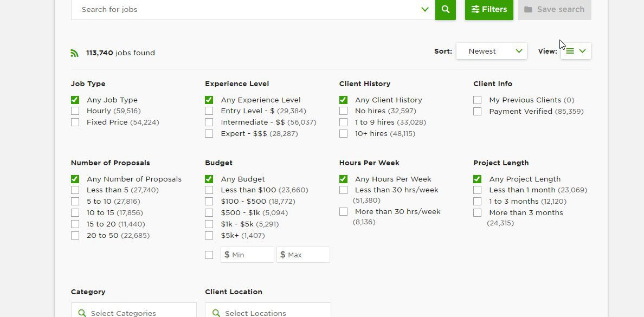This screenshot has width=644, height=317.
Task: Open the Sort Newest dropdown
Action: pos(491,51)
